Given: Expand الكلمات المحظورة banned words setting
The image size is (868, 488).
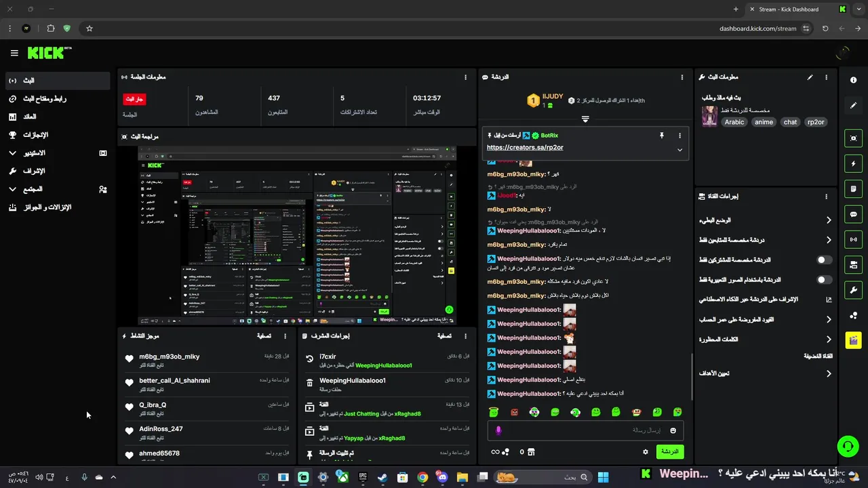Looking at the screenshot, I should coord(829,339).
